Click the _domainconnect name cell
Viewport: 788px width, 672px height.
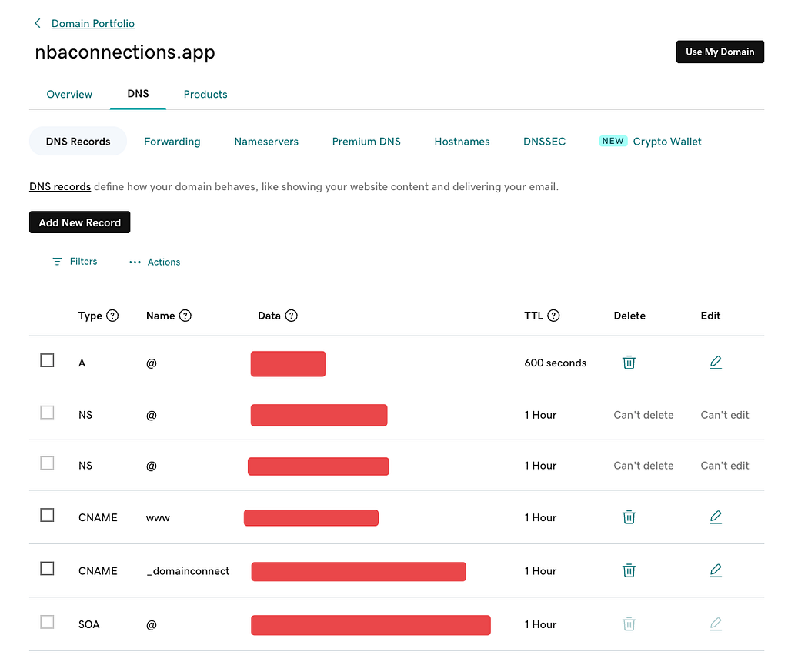pyautogui.click(x=188, y=571)
